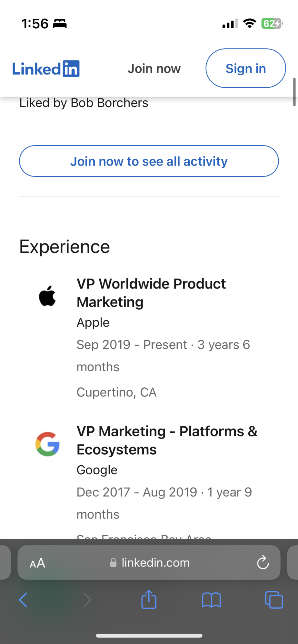Open VP Worldwide Product Marketing title

tap(151, 293)
